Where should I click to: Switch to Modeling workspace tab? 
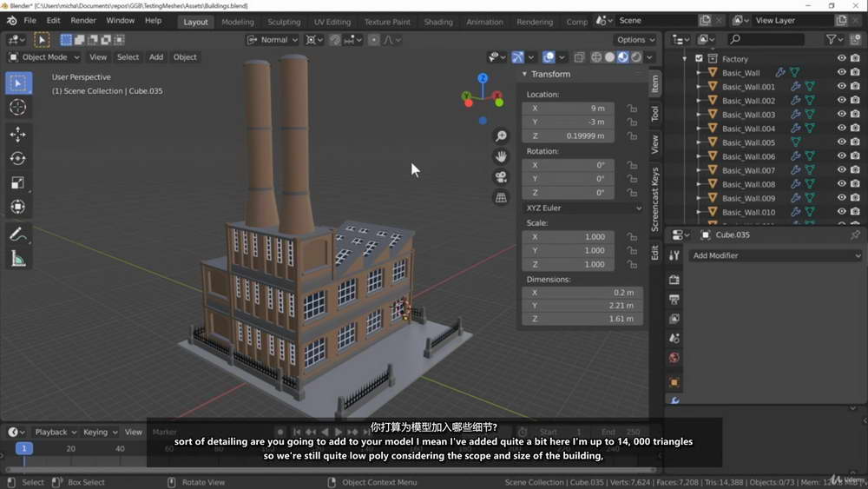(x=238, y=23)
